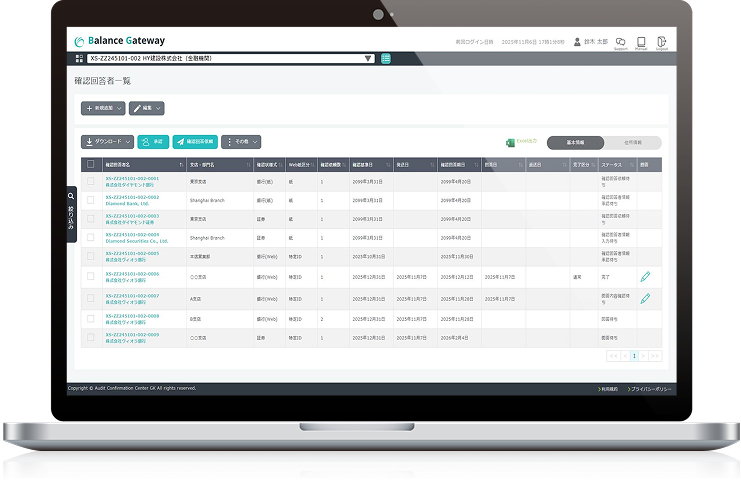
Task: Click the プライバシーポリシー footer link
Action: (x=651, y=388)
